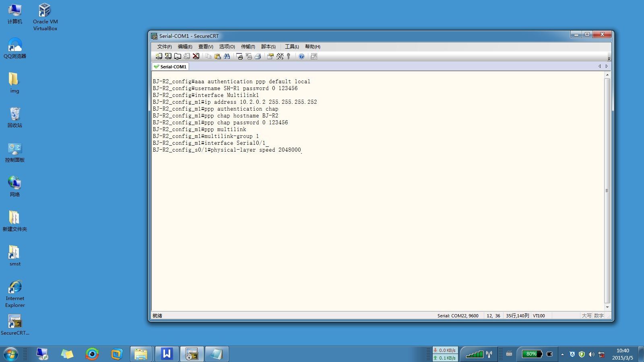
Task: Click the tab scroll right arrow
Action: (x=607, y=66)
